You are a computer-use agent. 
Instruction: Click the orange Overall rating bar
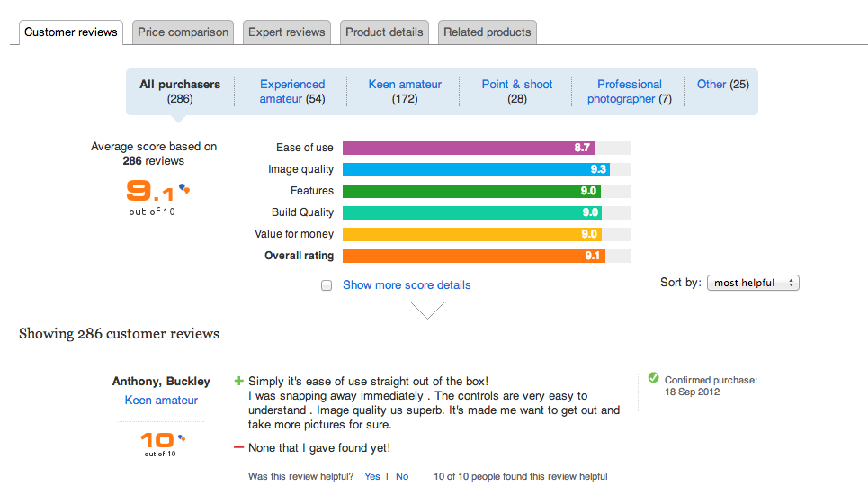click(473, 256)
